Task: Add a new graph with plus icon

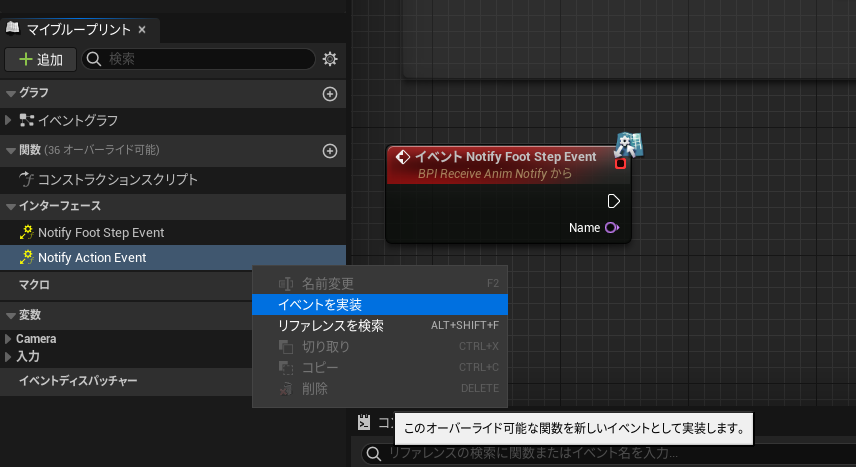Action: point(330,94)
